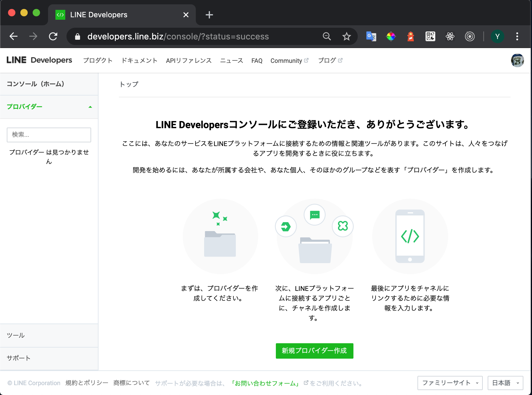Close the LINE Developers tab
Screen dimensions: 532x395
186,15
